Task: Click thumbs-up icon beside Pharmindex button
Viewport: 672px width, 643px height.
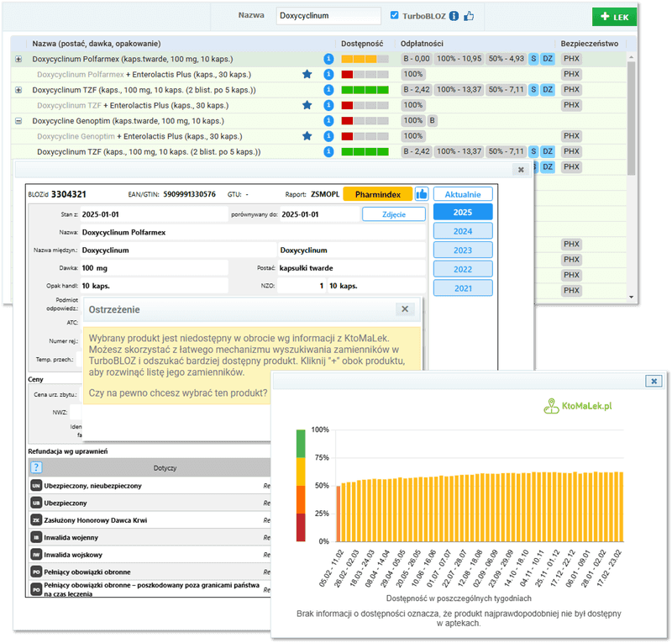Action: [x=421, y=193]
